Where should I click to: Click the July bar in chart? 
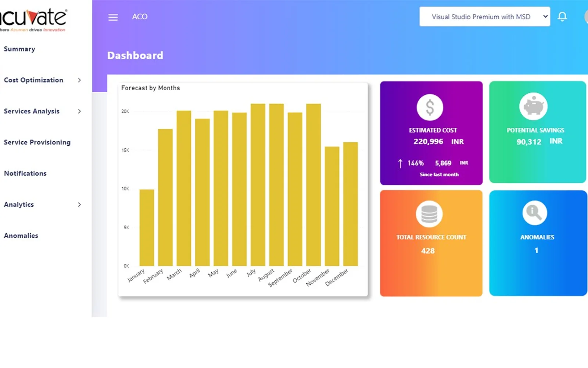(x=258, y=185)
